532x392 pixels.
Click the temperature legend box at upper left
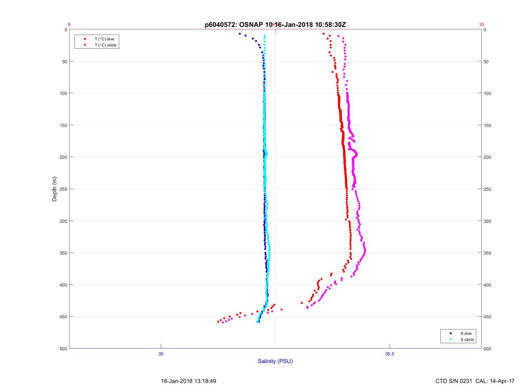tap(97, 42)
